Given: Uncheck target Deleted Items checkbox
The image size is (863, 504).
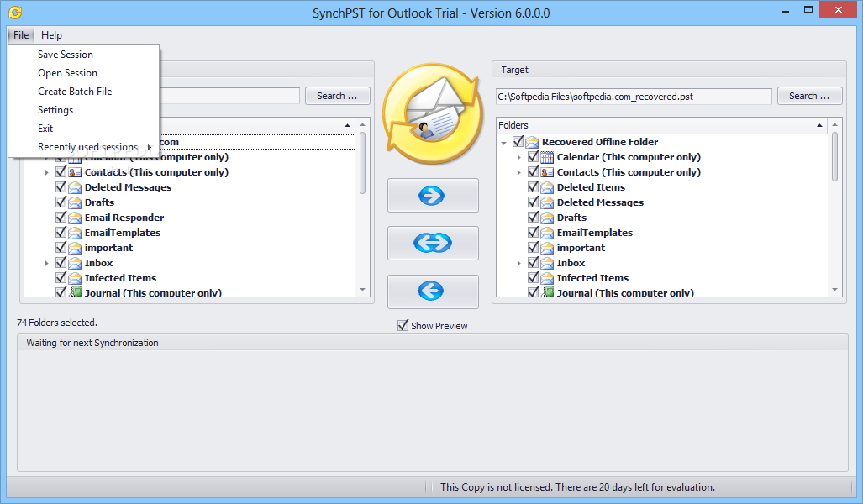Looking at the screenshot, I should point(533,187).
